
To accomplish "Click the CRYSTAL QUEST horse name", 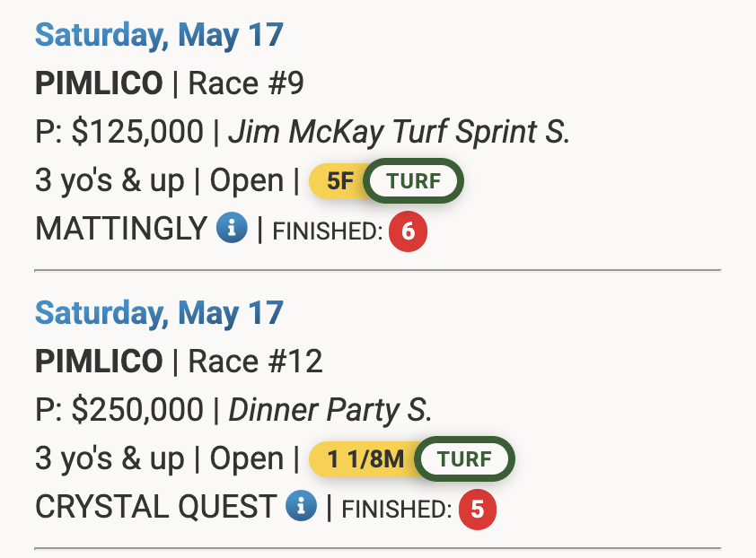I will click(x=155, y=507).
